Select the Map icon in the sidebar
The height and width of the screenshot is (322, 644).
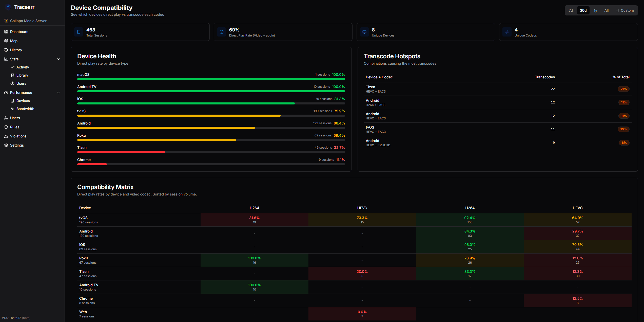click(6, 41)
